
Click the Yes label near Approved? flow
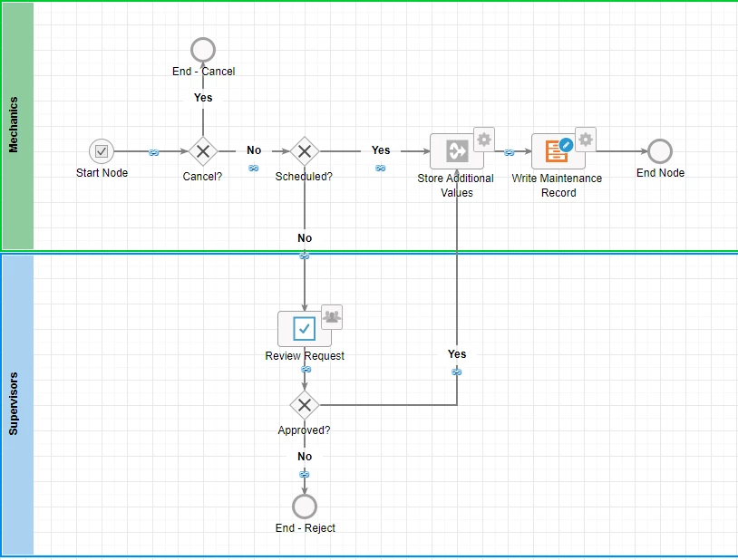point(457,354)
